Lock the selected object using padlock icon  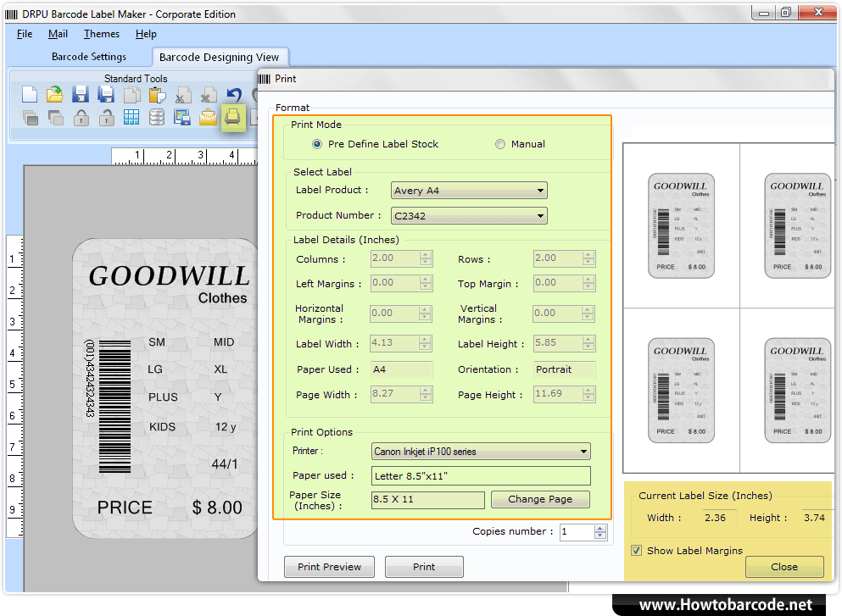point(81,117)
